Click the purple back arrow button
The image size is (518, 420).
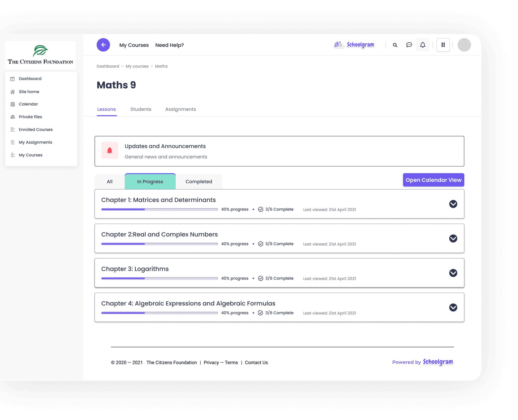click(x=103, y=45)
